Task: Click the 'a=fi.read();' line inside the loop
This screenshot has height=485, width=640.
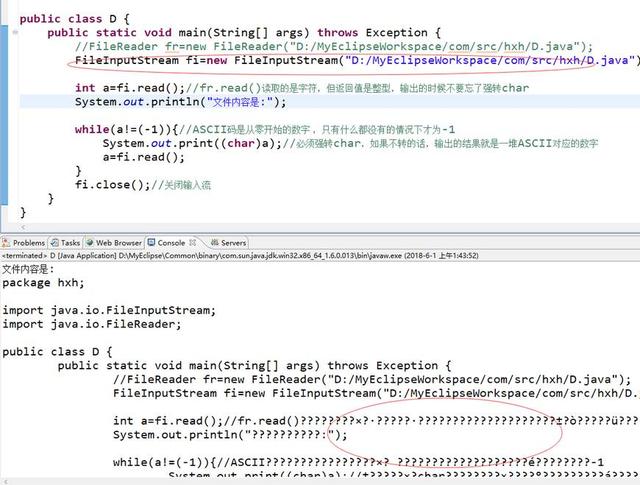Action: [x=144, y=157]
